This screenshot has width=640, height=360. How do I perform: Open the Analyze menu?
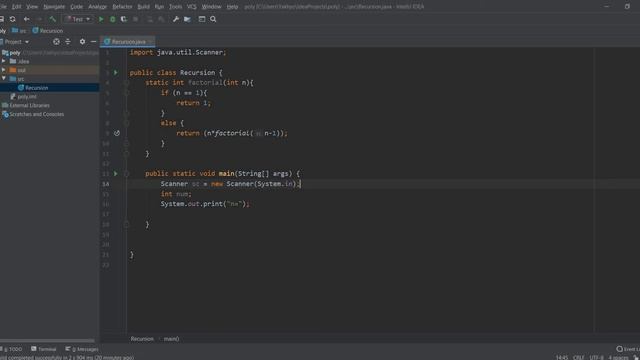pos(97,7)
